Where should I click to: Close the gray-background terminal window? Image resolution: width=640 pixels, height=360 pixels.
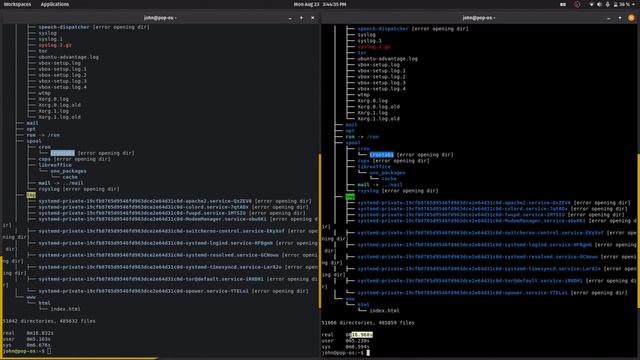point(313,18)
